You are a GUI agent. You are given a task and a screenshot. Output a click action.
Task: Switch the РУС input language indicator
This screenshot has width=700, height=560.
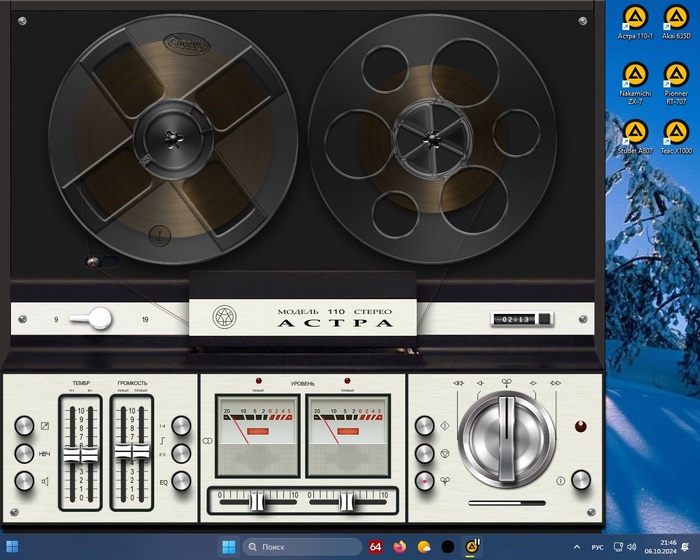(x=597, y=547)
